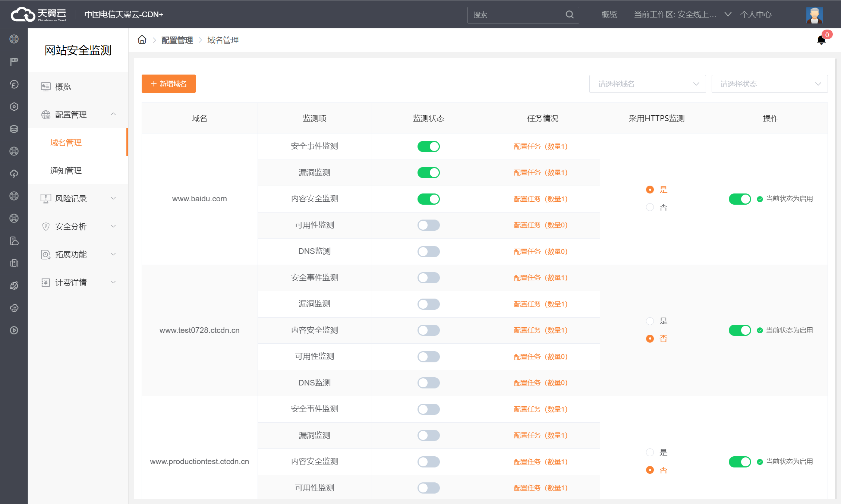Image resolution: width=841 pixels, height=504 pixels.
Task: Click the home icon in breadcrumb
Action: [142, 40]
